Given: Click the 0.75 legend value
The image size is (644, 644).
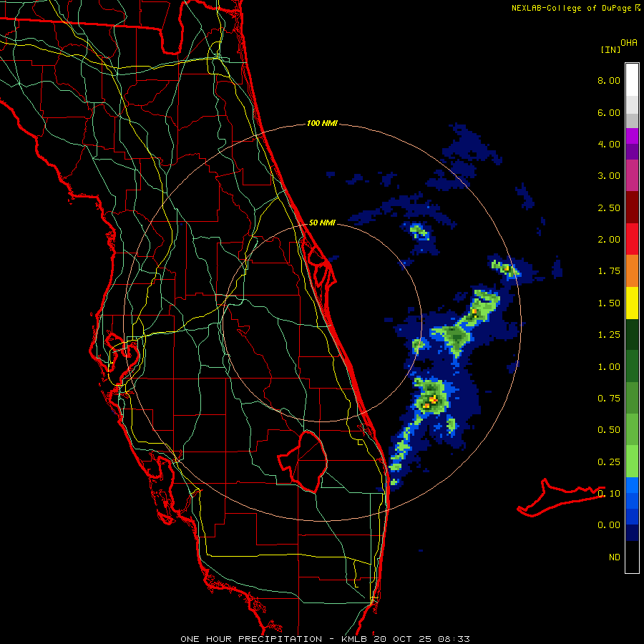Looking at the screenshot, I should [609, 399].
